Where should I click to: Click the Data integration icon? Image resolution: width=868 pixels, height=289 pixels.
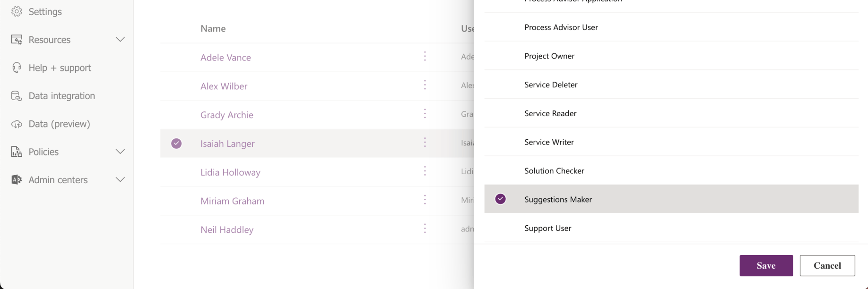click(17, 96)
